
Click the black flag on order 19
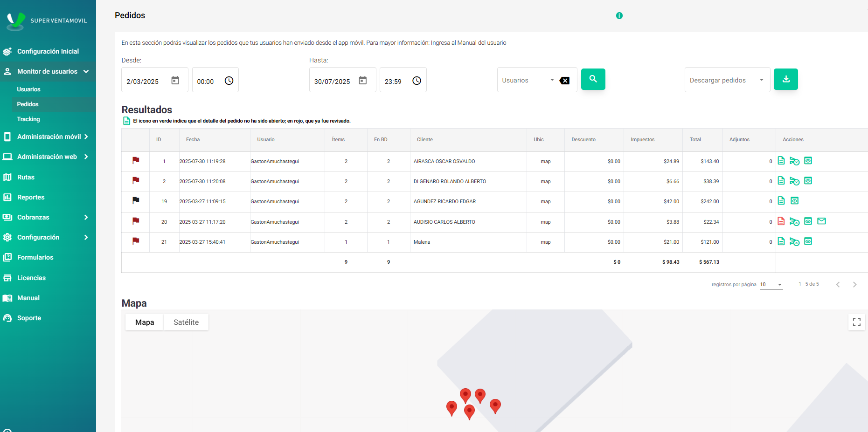tap(136, 200)
